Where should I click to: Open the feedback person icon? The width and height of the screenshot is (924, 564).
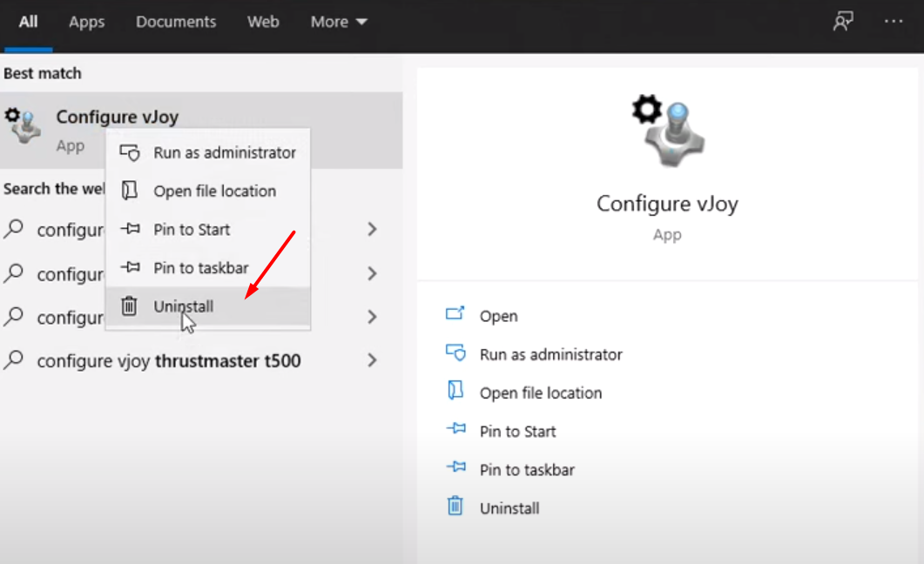click(x=843, y=22)
